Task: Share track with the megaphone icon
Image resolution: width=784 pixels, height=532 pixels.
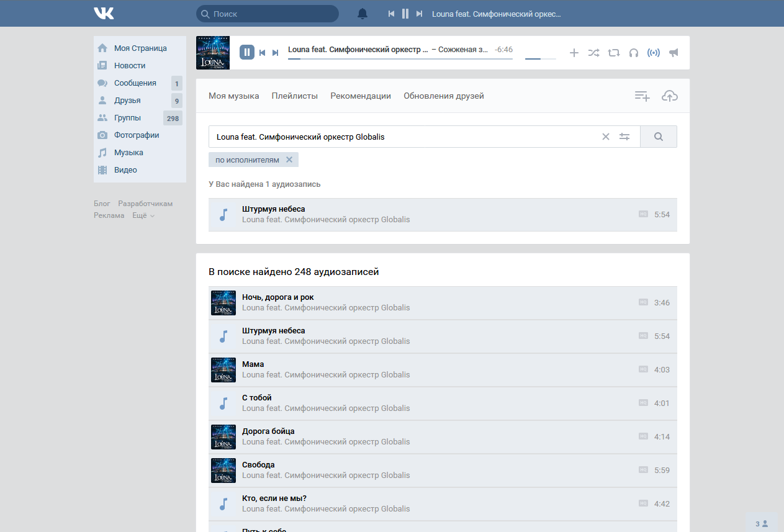Action: coord(674,53)
